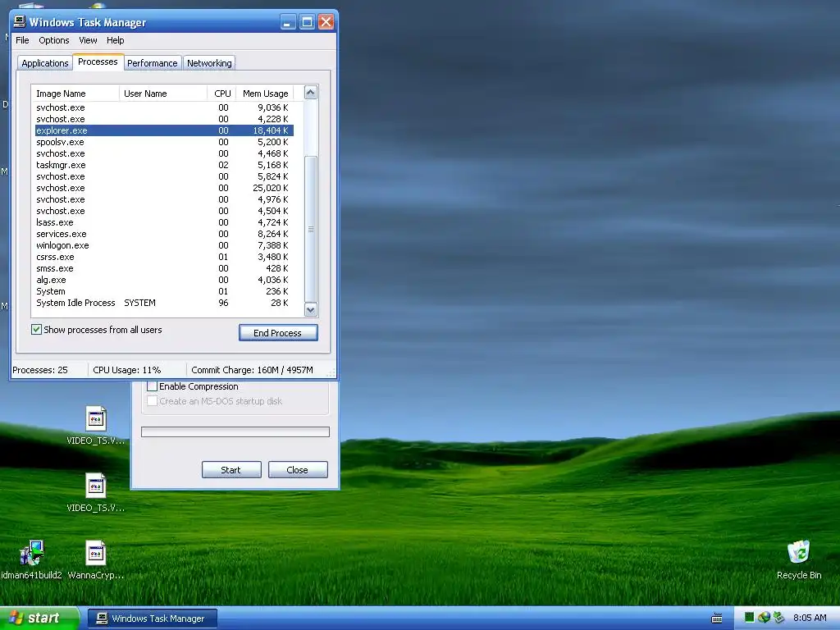
Task: Open the Help menu
Action: coord(115,40)
